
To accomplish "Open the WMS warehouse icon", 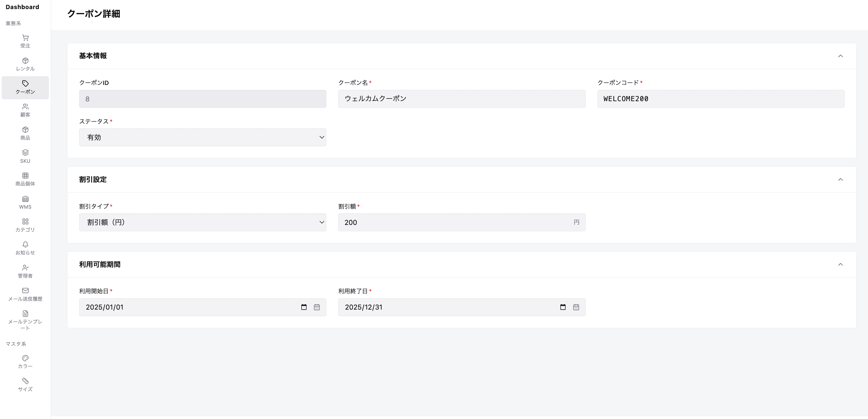I will click(x=25, y=199).
